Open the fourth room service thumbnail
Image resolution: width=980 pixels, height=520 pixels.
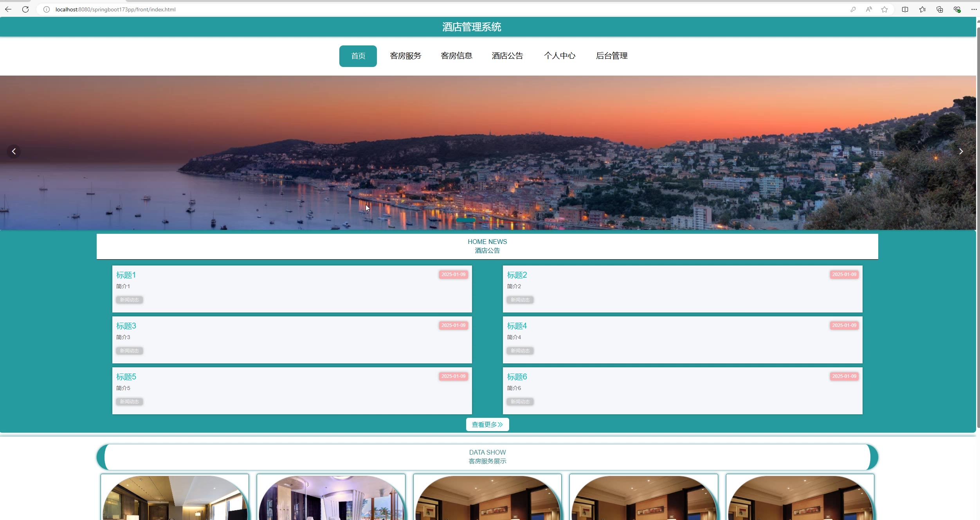coord(644,498)
